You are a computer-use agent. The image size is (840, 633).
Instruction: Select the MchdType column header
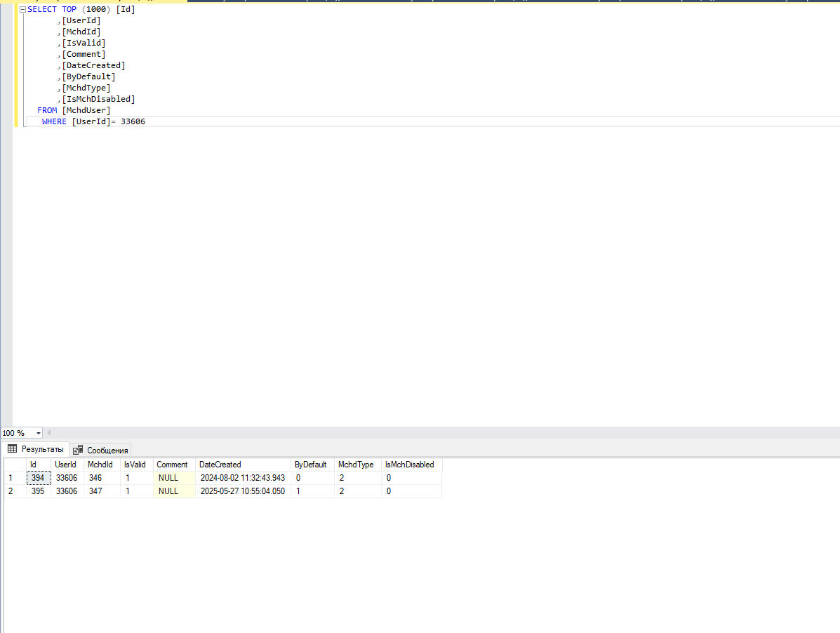pos(357,465)
